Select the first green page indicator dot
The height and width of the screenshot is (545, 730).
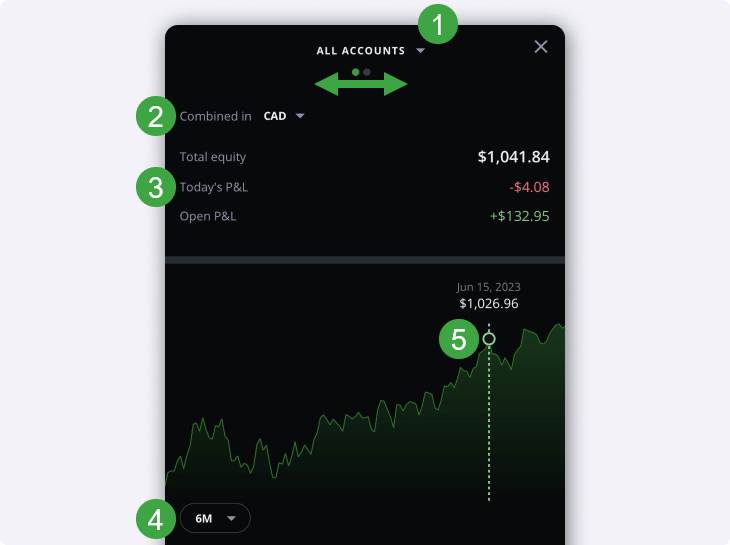[x=356, y=72]
